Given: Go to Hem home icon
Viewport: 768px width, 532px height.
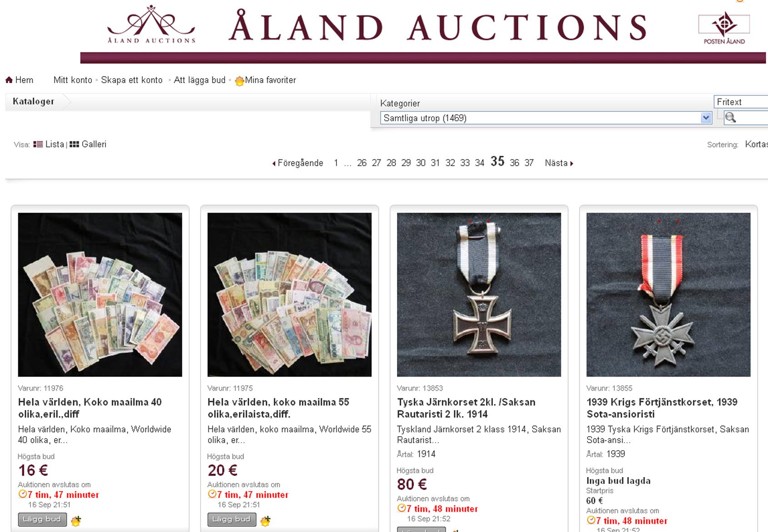Looking at the screenshot, I should (9, 80).
